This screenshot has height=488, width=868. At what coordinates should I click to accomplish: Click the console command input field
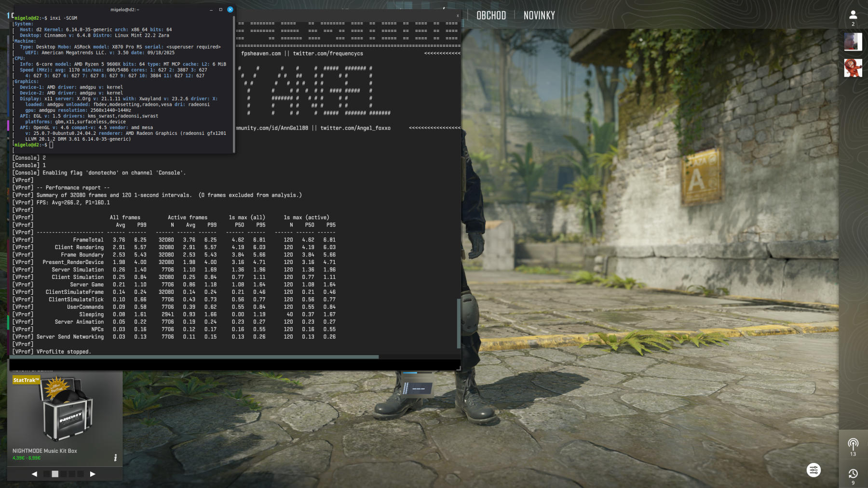(x=231, y=365)
